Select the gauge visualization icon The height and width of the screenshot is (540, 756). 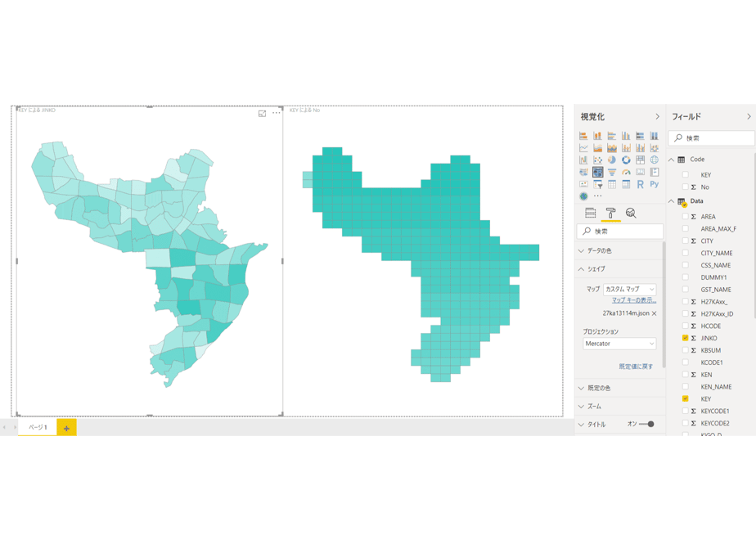coord(626,172)
